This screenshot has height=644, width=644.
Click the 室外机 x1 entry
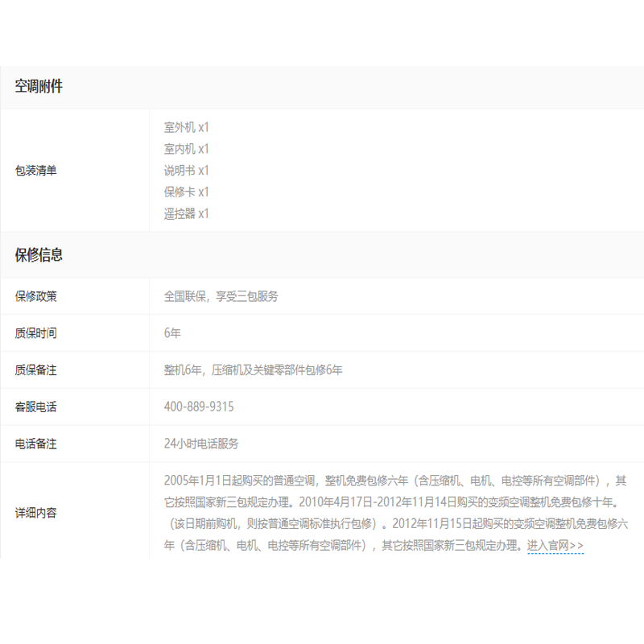coord(187,127)
